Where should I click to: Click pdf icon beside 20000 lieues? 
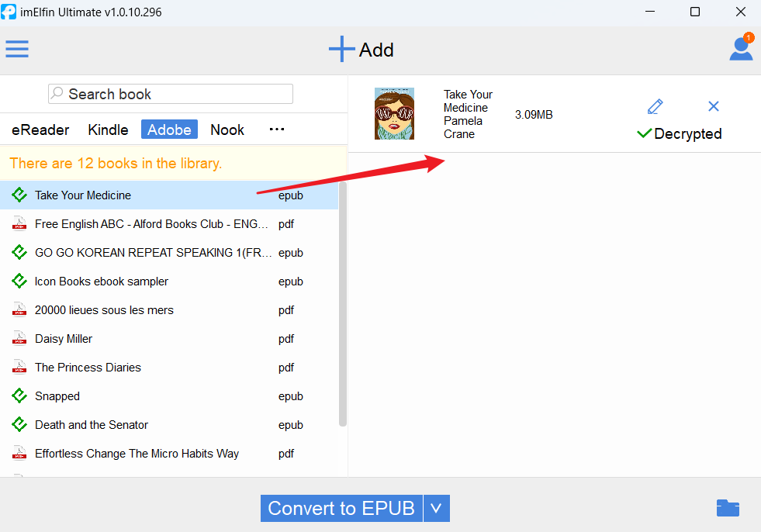(19, 310)
